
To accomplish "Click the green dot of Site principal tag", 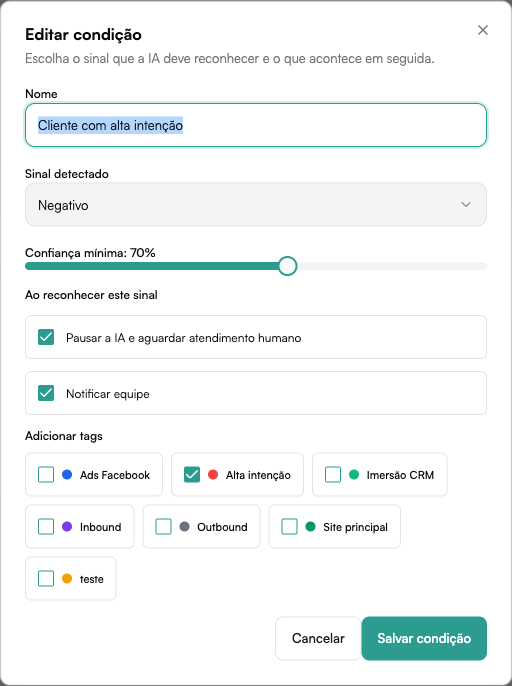I will tap(310, 527).
